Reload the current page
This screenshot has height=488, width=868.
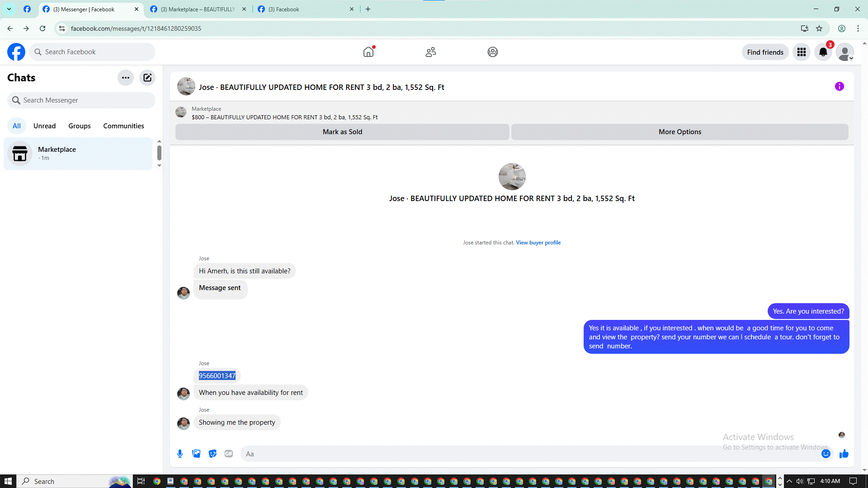tap(42, 28)
